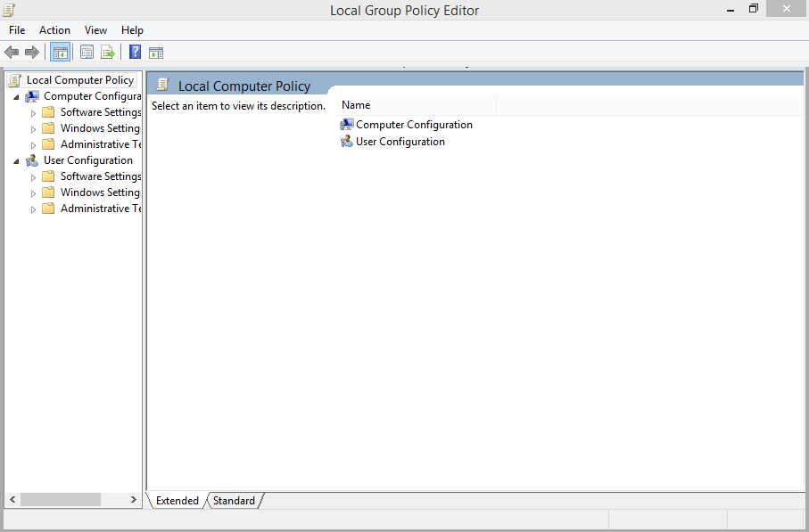Toggle the Show/Hide Console Tree icon
809x532 pixels.
pyautogui.click(x=60, y=52)
